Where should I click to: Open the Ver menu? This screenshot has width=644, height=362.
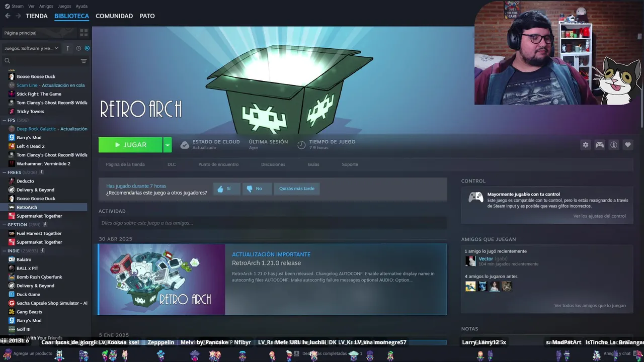(x=31, y=6)
